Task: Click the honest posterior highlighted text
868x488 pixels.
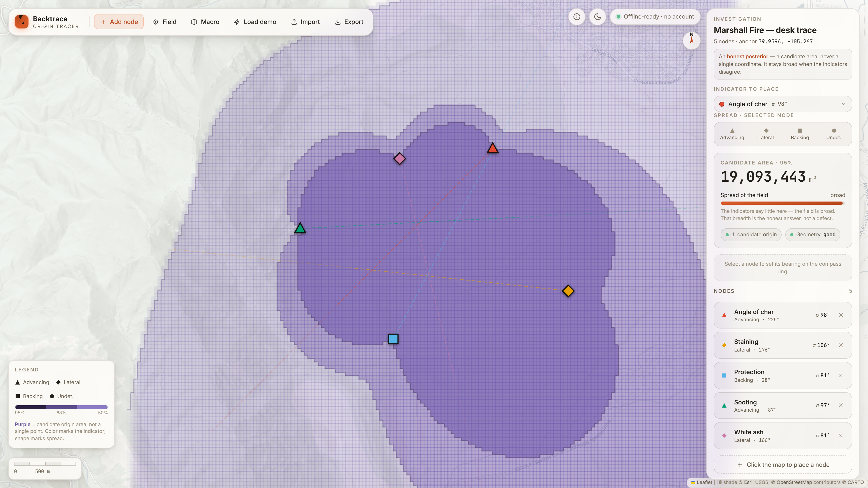Action: [747, 56]
